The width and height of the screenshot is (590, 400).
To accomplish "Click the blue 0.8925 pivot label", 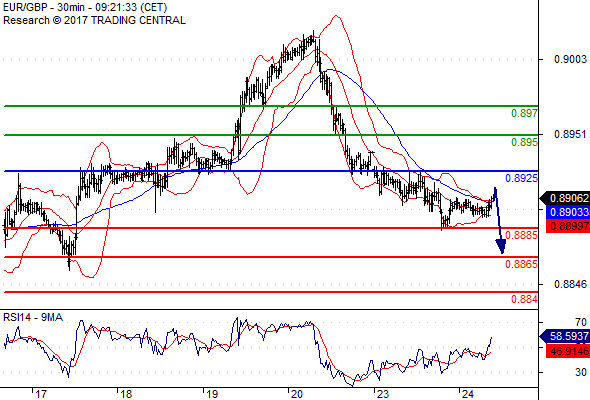I will 522,178.
